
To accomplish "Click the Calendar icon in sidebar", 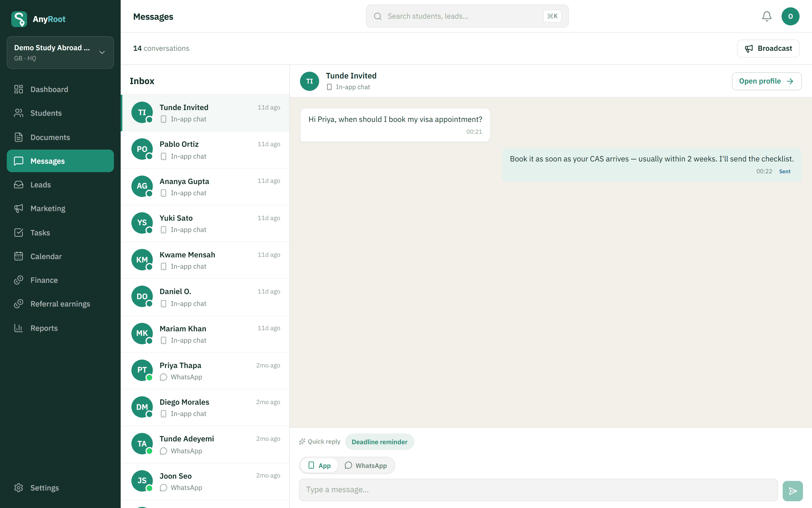I will [18, 256].
